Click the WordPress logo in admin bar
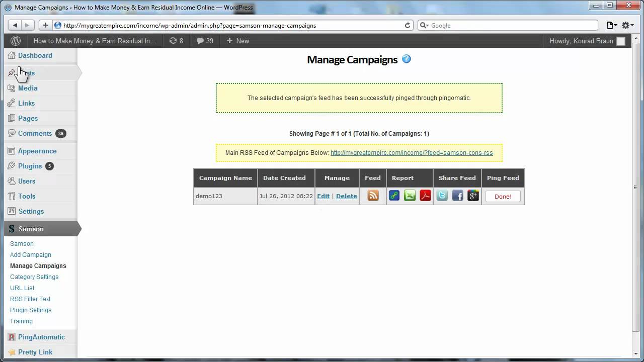Screen dimensions: 644x362 pyautogui.click(x=16, y=41)
